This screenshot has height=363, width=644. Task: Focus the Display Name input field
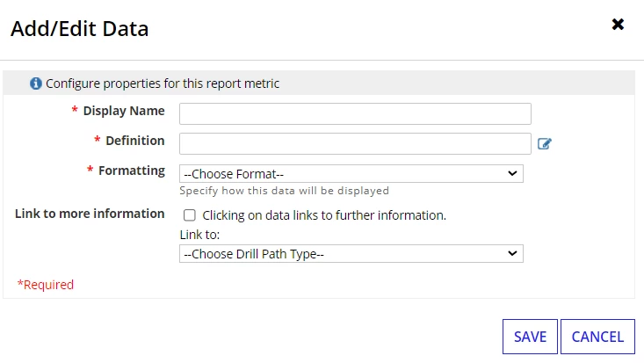[x=355, y=114]
